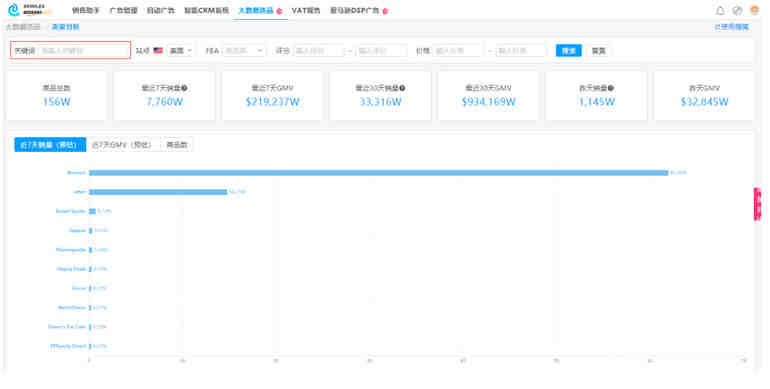Expand the FBA filter dropdown
The image size is (770, 389).
244,50
